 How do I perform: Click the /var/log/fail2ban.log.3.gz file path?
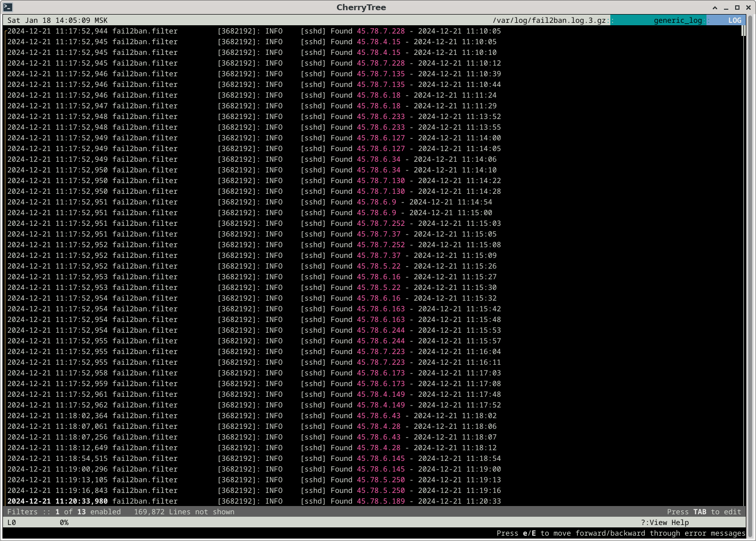pyautogui.click(x=549, y=20)
